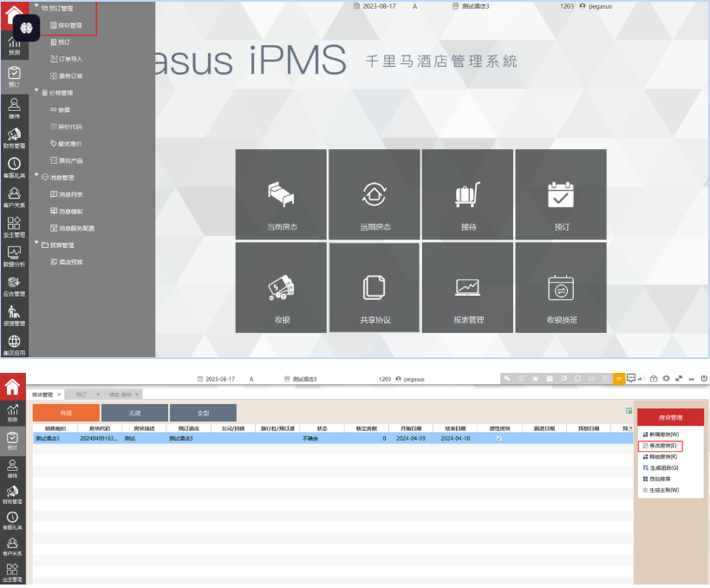This screenshot has width=710, height=588.
Task: Click the settings gear icon in toolbar
Action: tap(667, 379)
